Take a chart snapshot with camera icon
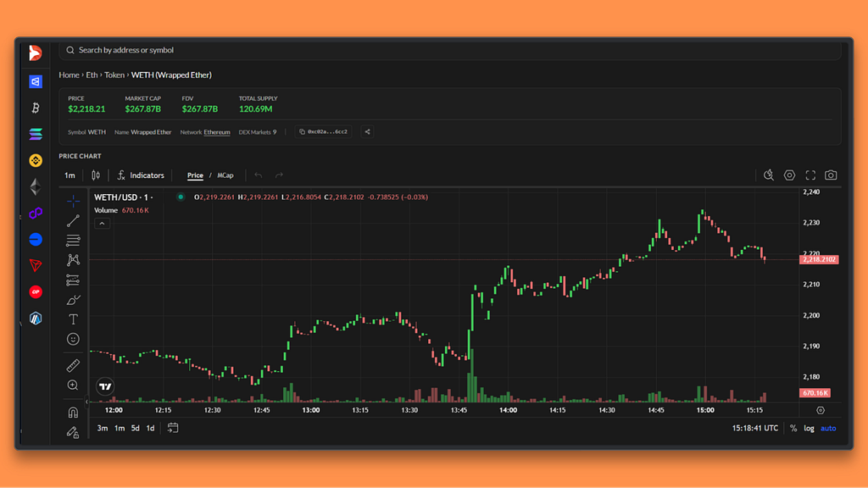 point(831,175)
